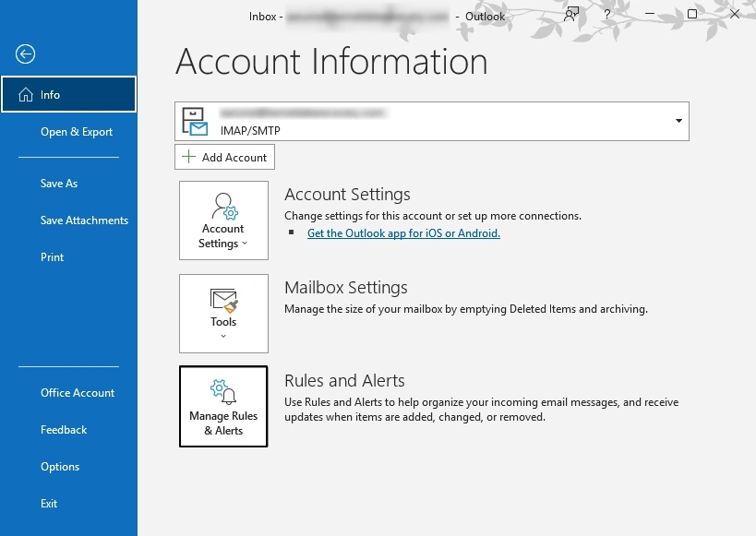The height and width of the screenshot is (536, 756).
Task: Open the Print page
Action: coord(52,256)
